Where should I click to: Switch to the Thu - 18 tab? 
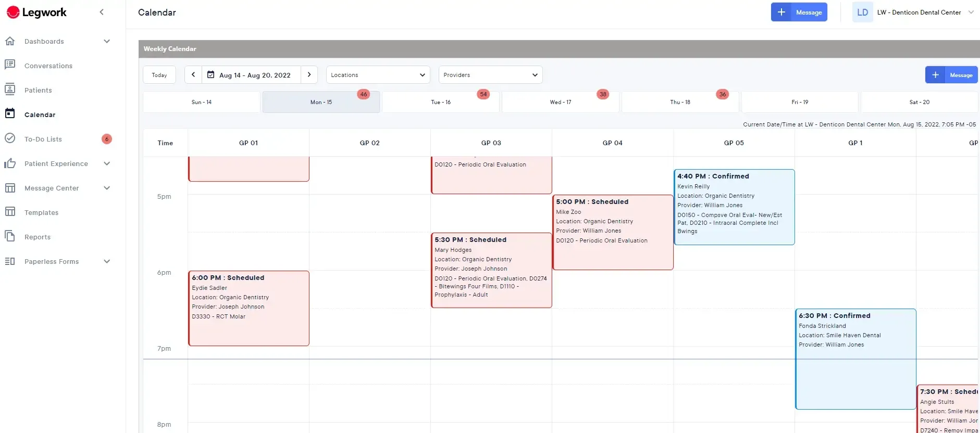pyautogui.click(x=680, y=102)
